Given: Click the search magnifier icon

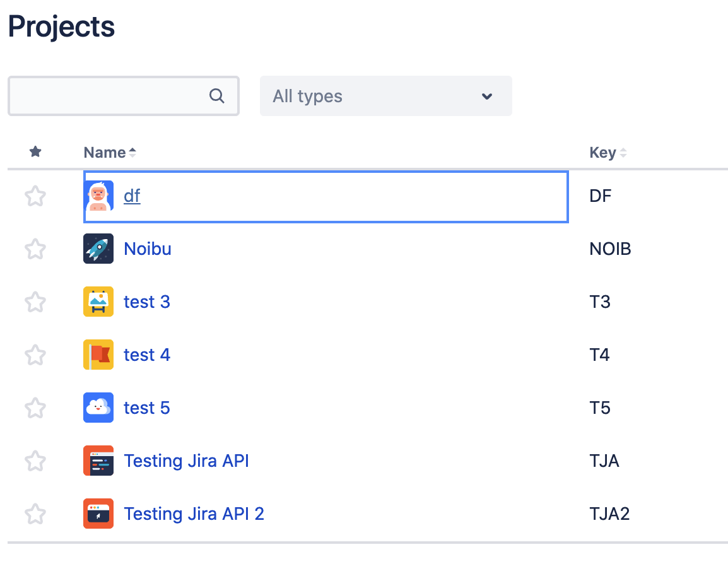Looking at the screenshot, I should pos(216,96).
